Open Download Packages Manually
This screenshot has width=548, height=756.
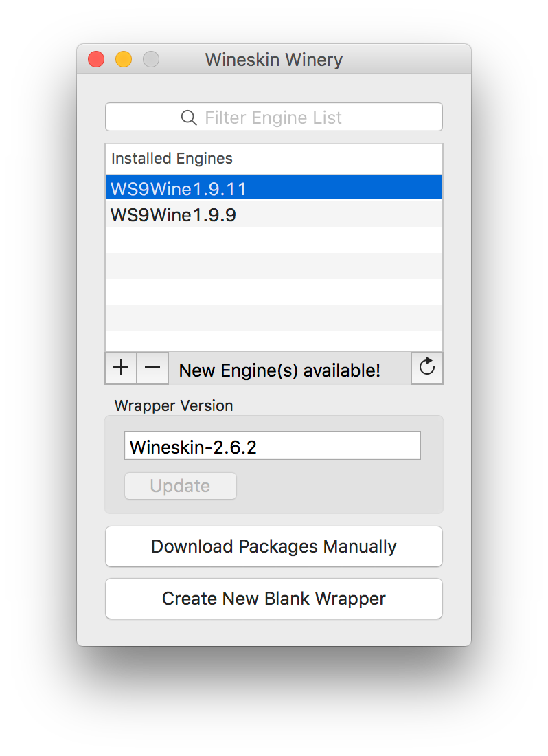[x=274, y=547]
